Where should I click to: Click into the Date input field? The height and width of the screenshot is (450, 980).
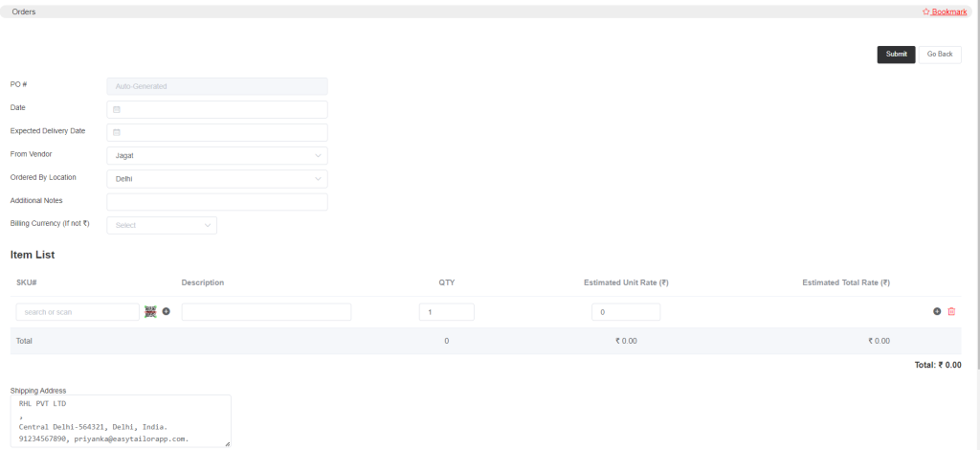click(217, 109)
